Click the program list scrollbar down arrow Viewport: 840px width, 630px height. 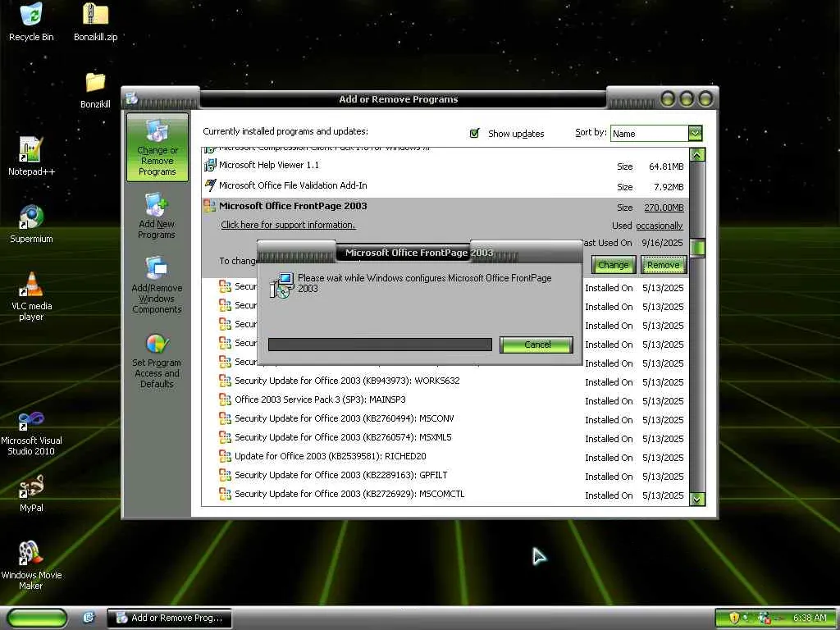point(697,500)
